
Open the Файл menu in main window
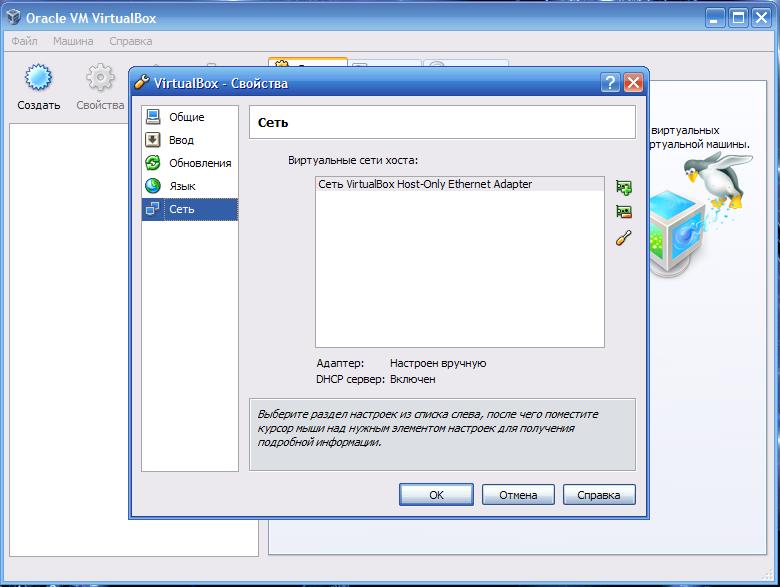(24, 41)
